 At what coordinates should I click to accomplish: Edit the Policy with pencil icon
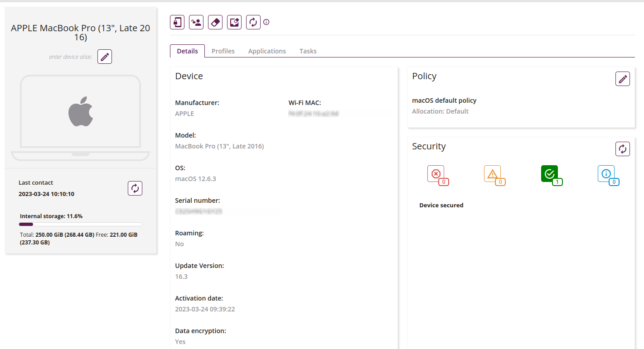point(623,79)
